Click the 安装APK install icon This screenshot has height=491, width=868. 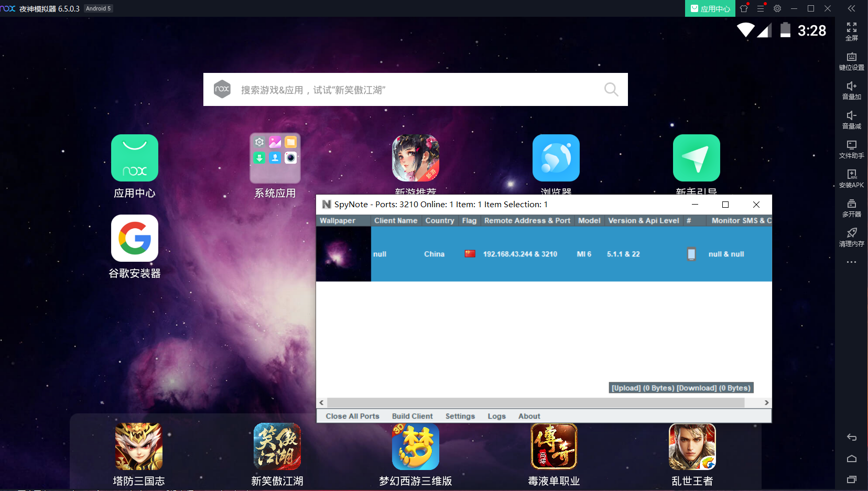pyautogui.click(x=852, y=178)
